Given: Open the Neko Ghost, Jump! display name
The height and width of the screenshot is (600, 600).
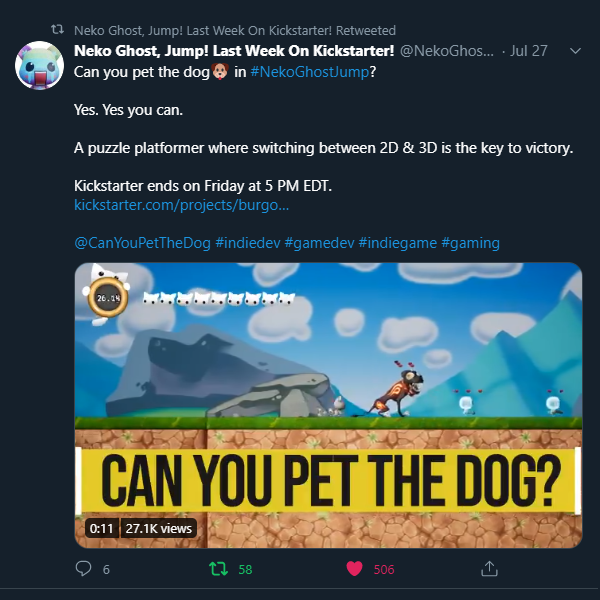Looking at the screenshot, I should click(x=234, y=51).
